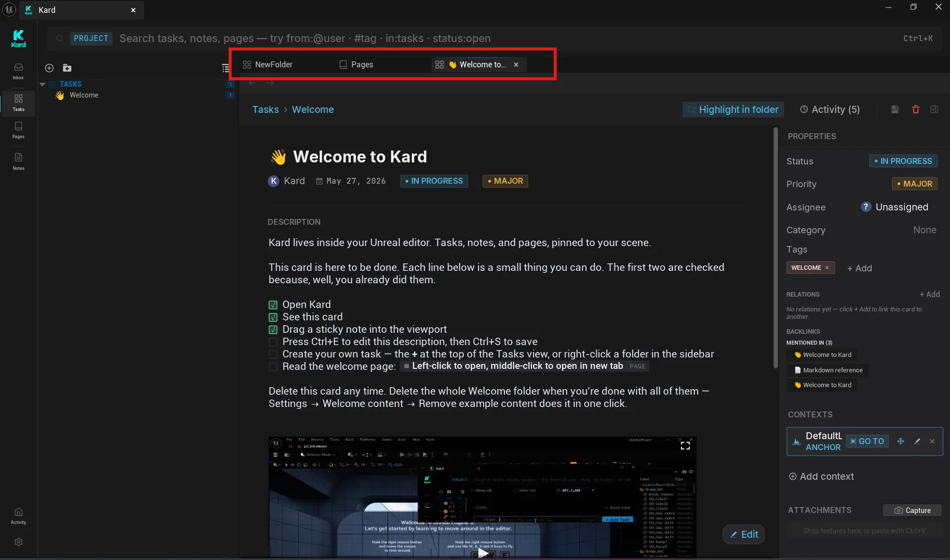Viewport: 950px width, 560px height.
Task: Click the Highlight in folder button
Action: [733, 109]
